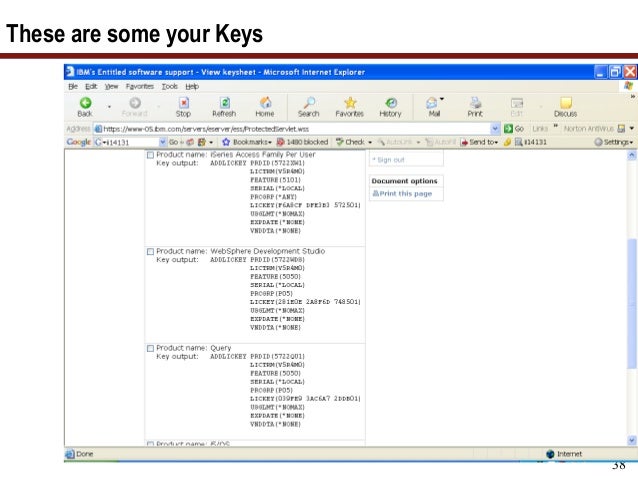
Task: Check the WebSphere Development Studio checkbox
Action: point(150,252)
